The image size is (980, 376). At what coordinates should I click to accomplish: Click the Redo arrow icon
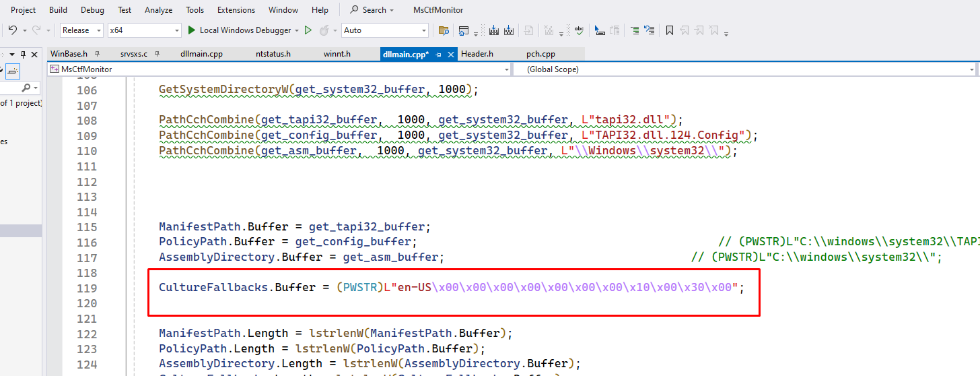36,30
